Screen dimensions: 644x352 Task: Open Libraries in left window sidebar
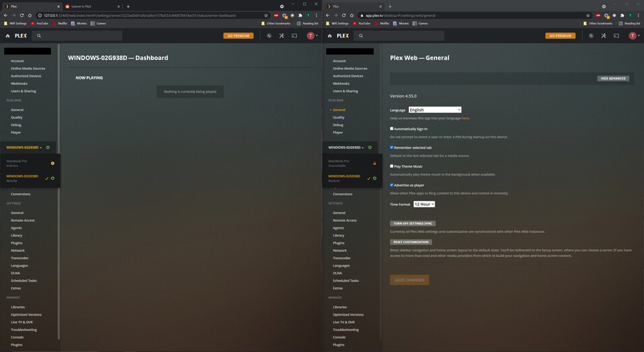coord(18,307)
